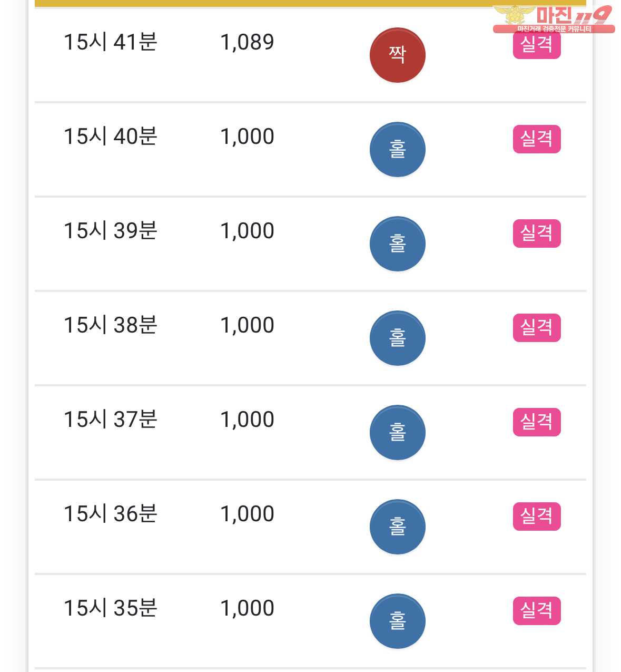Tap the blue 홀 circle at 15시 35분

click(397, 621)
